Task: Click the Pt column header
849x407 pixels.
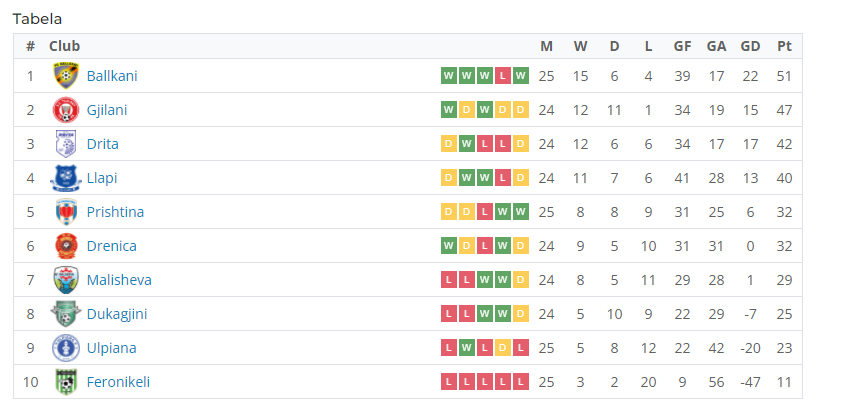Action: [x=785, y=47]
